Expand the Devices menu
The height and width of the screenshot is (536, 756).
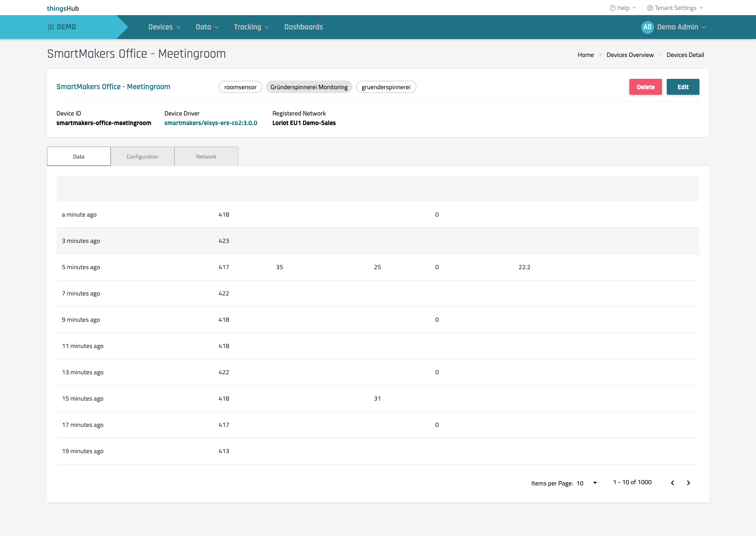(164, 27)
